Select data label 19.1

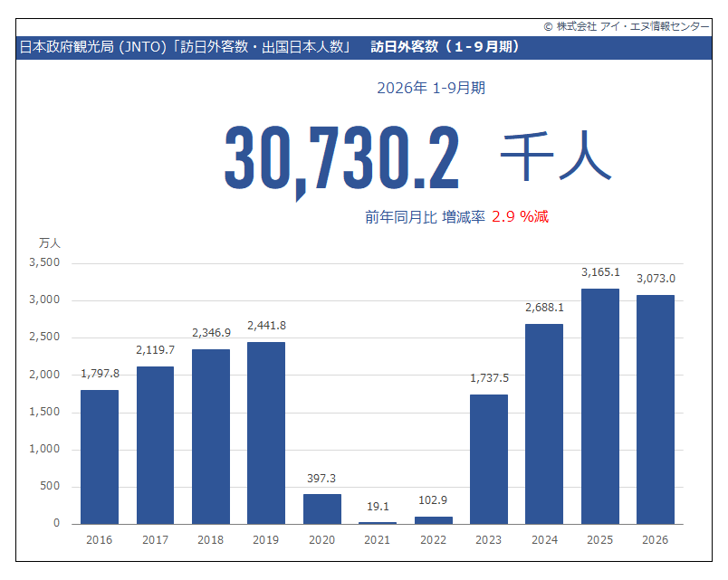378,507
